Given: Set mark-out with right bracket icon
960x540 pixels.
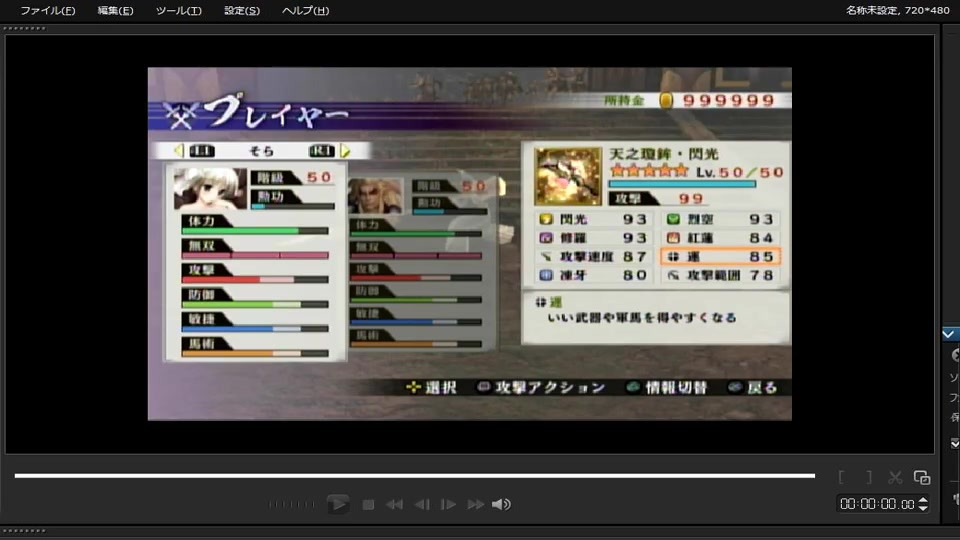Looking at the screenshot, I should pos(869,477).
